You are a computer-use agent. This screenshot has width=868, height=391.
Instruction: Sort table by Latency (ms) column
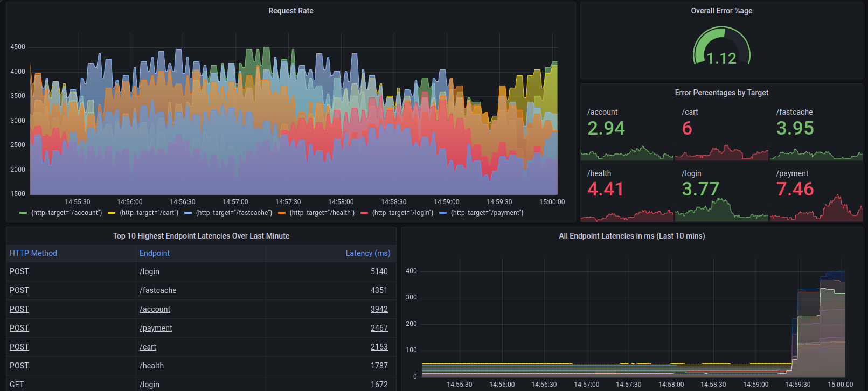368,253
